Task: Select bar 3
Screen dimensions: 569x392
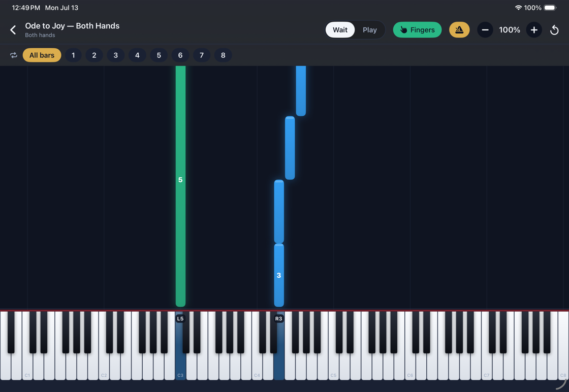Action: (116, 55)
